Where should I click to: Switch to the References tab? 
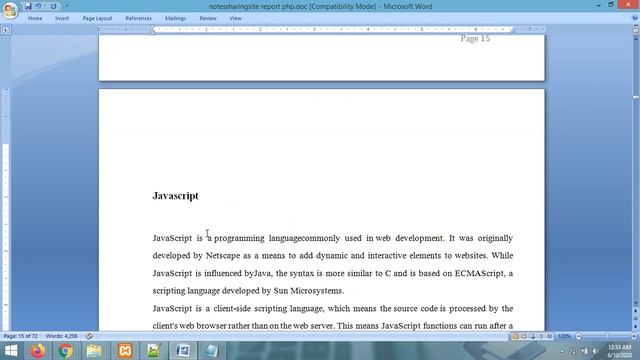pos(138,18)
